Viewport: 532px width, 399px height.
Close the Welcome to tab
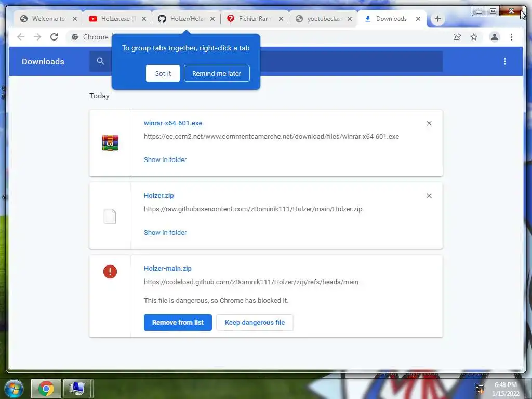(x=75, y=19)
